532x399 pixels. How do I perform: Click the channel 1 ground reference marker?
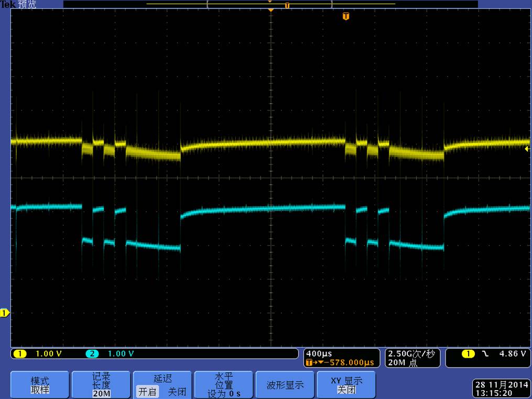coord(4,313)
